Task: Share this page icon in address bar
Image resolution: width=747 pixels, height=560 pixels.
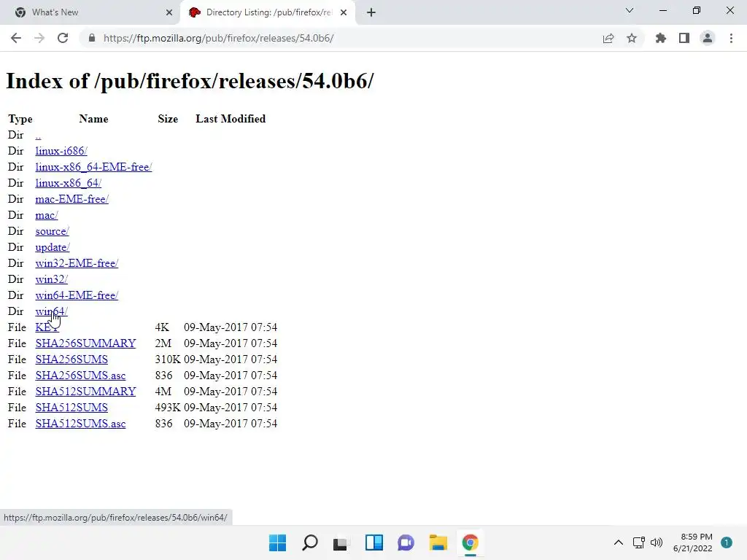Action: (608, 38)
